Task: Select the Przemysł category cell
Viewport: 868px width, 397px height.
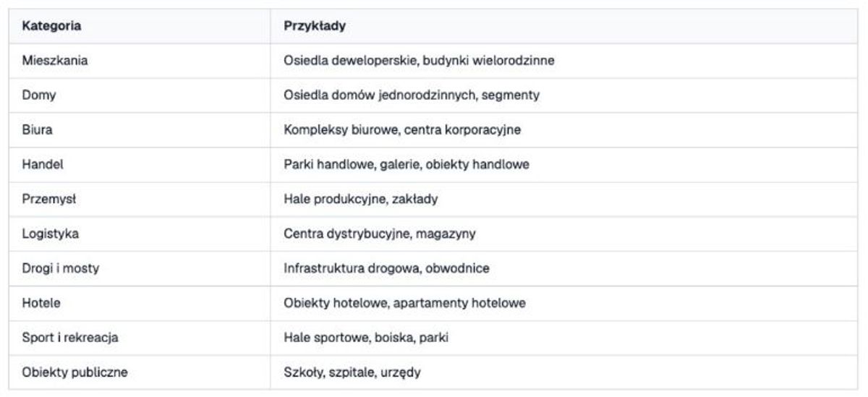Action: click(140, 200)
